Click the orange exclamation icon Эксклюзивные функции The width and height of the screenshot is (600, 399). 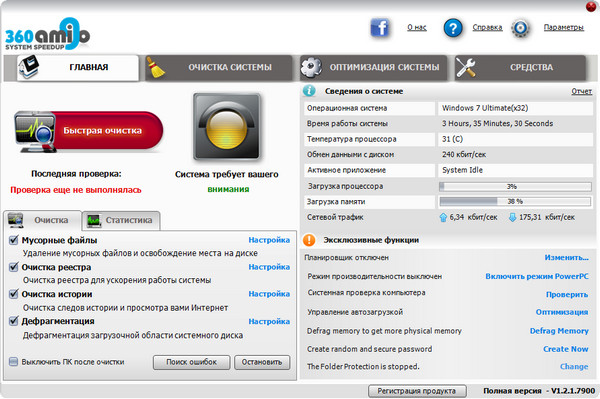[x=309, y=240]
